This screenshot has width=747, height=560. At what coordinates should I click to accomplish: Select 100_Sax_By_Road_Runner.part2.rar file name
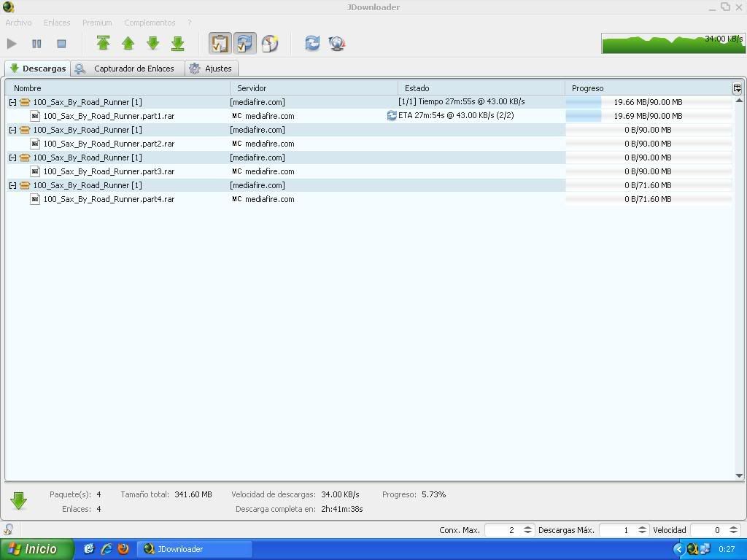point(109,144)
